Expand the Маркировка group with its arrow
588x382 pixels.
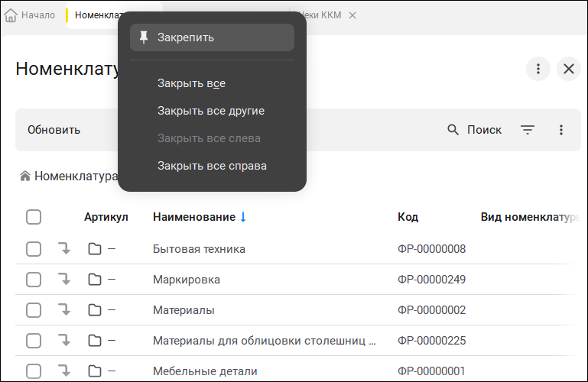[x=65, y=280]
